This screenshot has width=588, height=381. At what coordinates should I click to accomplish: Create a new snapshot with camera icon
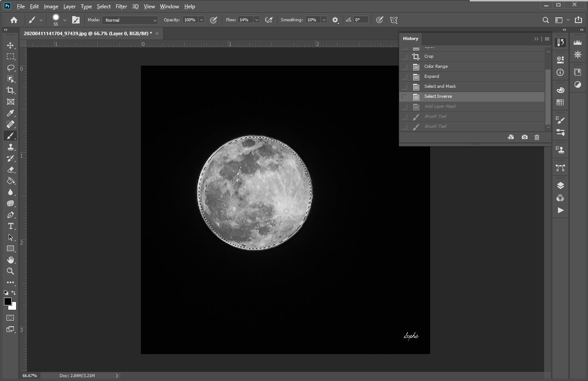(525, 137)
